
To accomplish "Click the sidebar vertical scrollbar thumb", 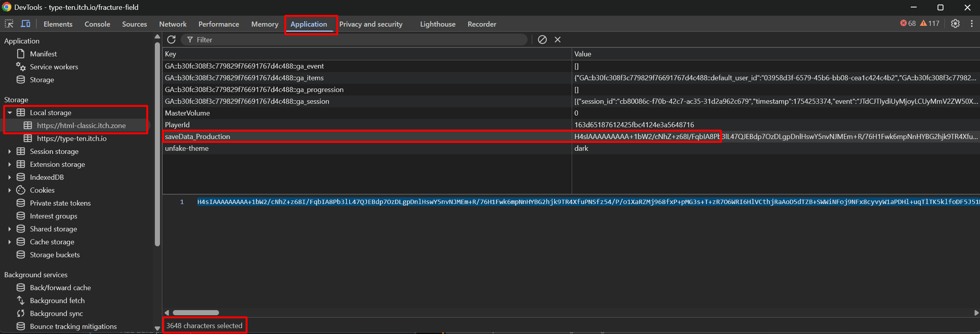I will click(157, 144).
